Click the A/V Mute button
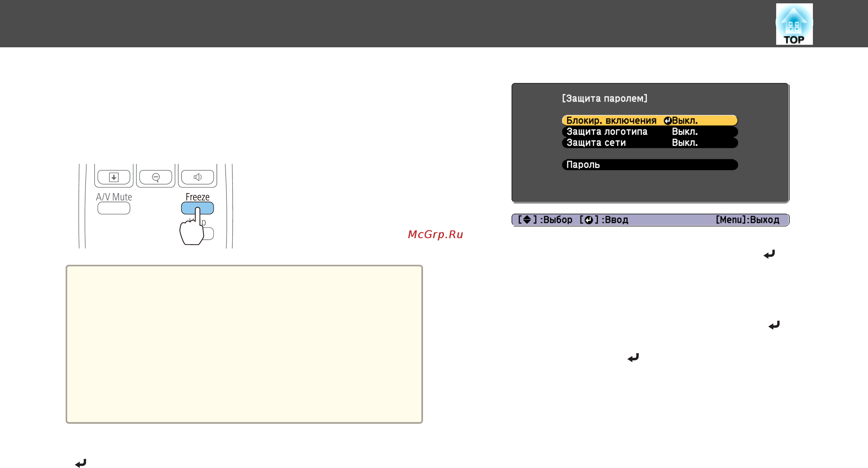The height and width of the screenshot is (468, 868). [114, 208]
